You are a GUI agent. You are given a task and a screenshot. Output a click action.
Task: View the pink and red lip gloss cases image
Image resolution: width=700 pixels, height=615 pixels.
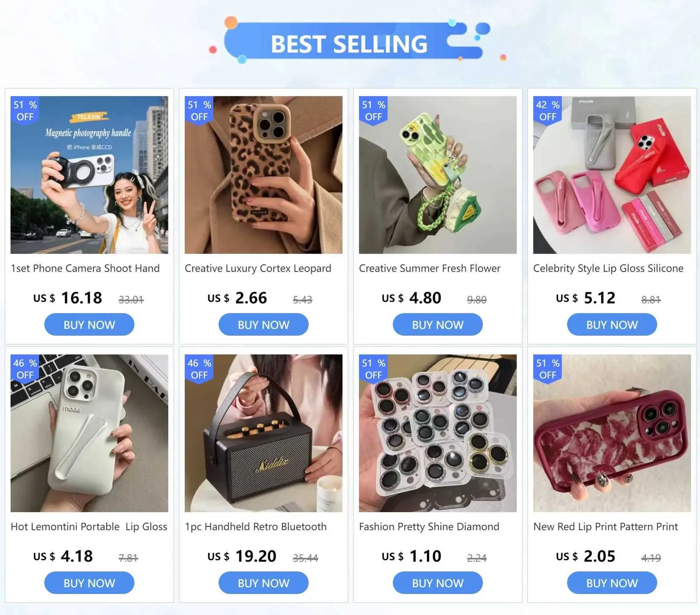point(612,175)
